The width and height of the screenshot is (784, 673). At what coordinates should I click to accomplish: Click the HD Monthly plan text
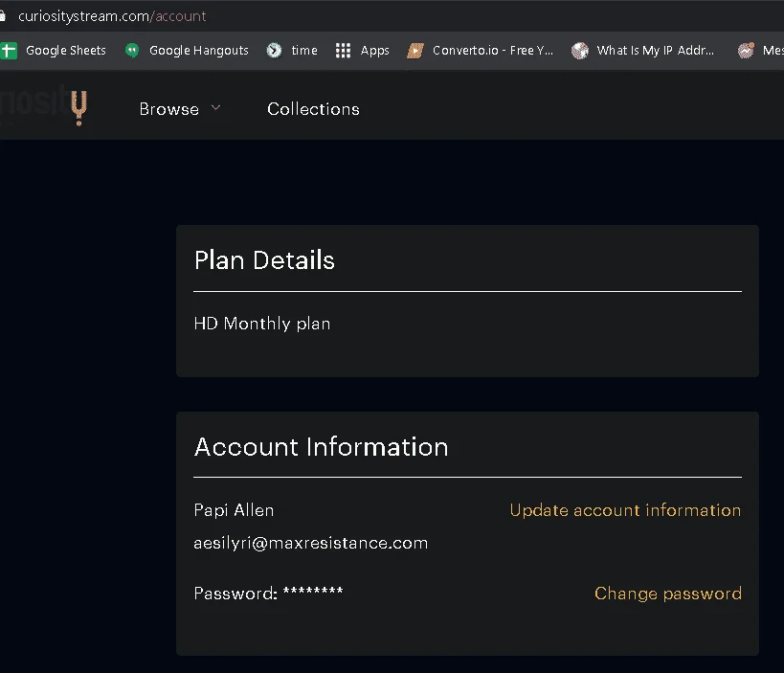(x=262, y=324)
